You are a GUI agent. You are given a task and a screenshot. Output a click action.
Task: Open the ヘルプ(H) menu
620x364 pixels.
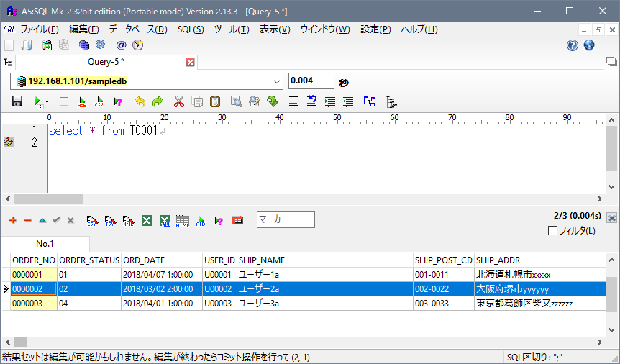(419, 29)
